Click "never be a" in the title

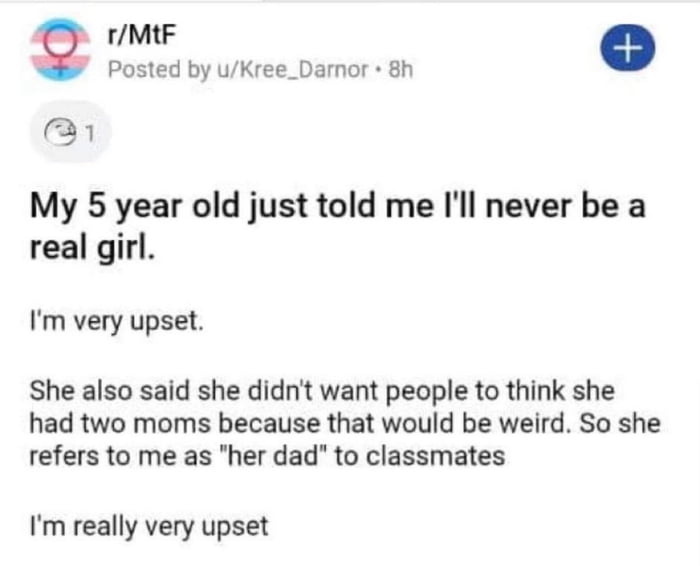click(577, 208)
